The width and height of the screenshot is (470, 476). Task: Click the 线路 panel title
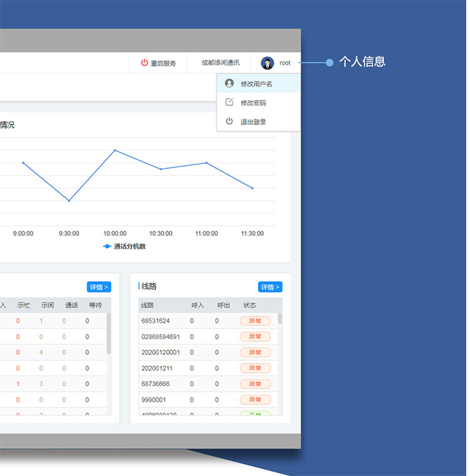tap(149, 286)
